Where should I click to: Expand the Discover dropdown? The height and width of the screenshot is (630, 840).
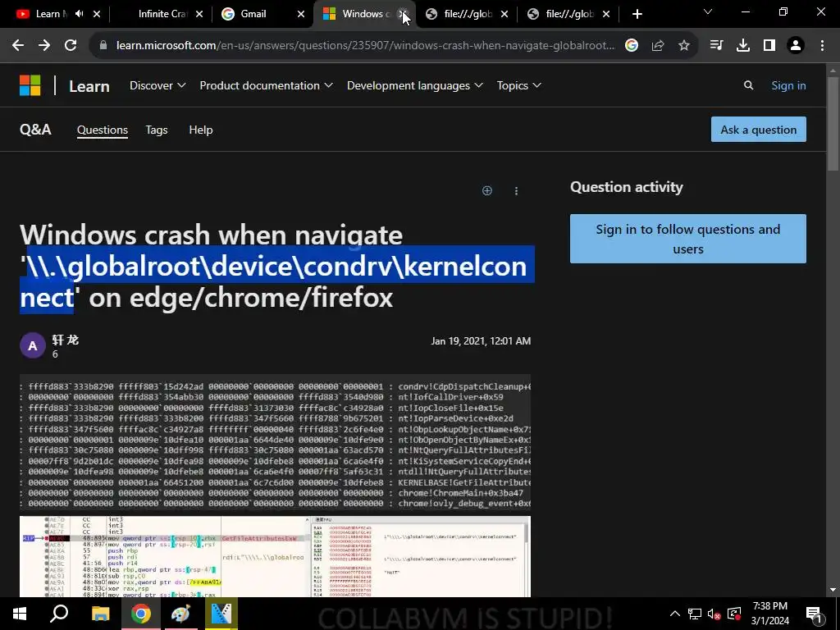coord(157,85)
